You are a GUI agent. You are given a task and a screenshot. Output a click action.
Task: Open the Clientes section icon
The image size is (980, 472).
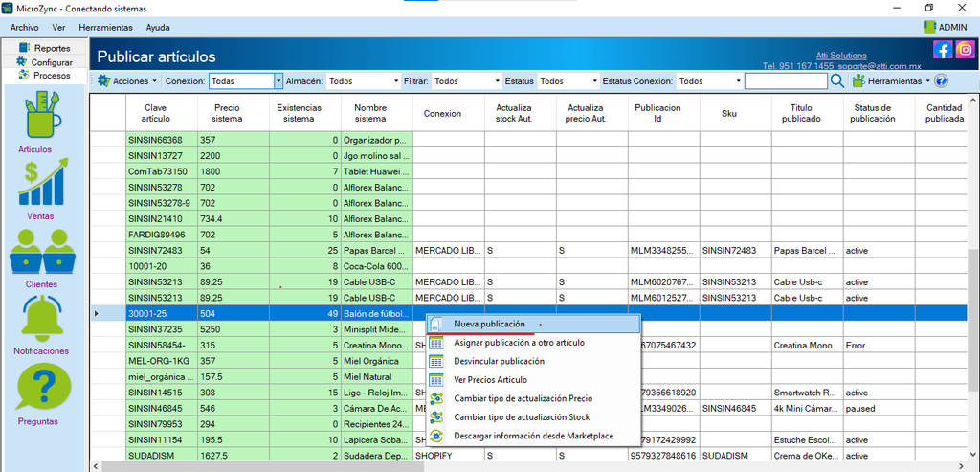coord(42,251)
